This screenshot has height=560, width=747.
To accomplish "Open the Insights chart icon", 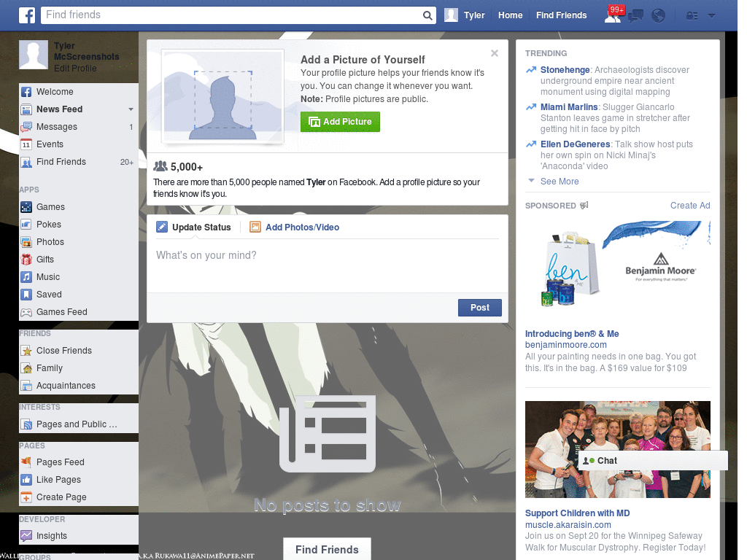I will [26, 536].
